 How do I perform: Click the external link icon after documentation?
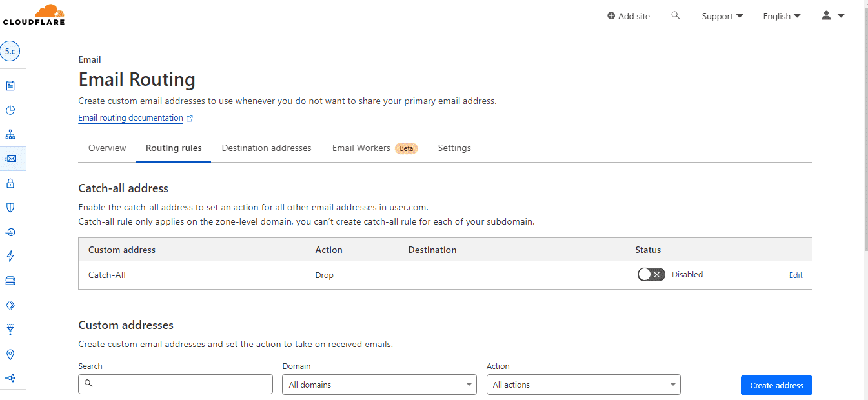(190, 119)
